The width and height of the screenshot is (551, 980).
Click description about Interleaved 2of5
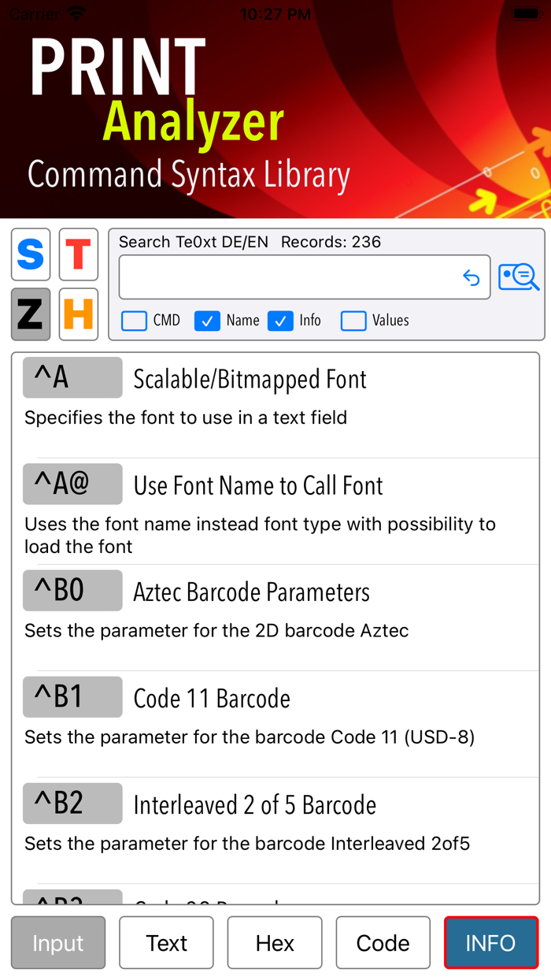tap(247, 844)
